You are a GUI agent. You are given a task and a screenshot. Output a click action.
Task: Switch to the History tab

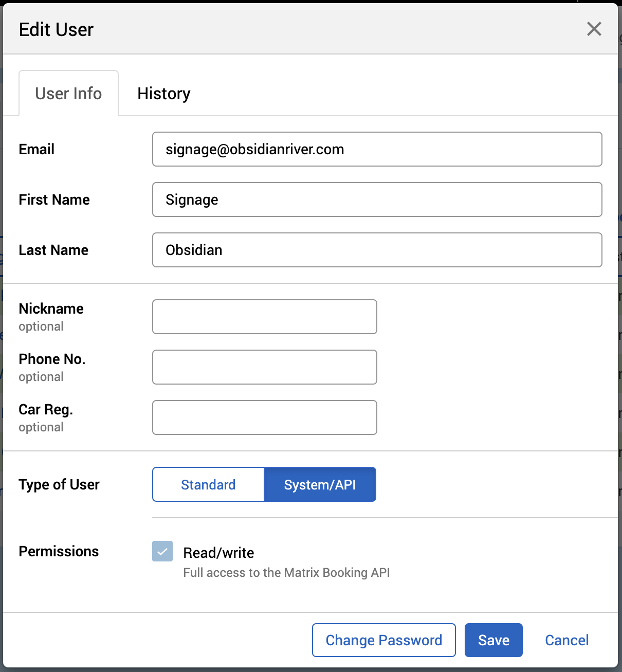coord(163,94)
